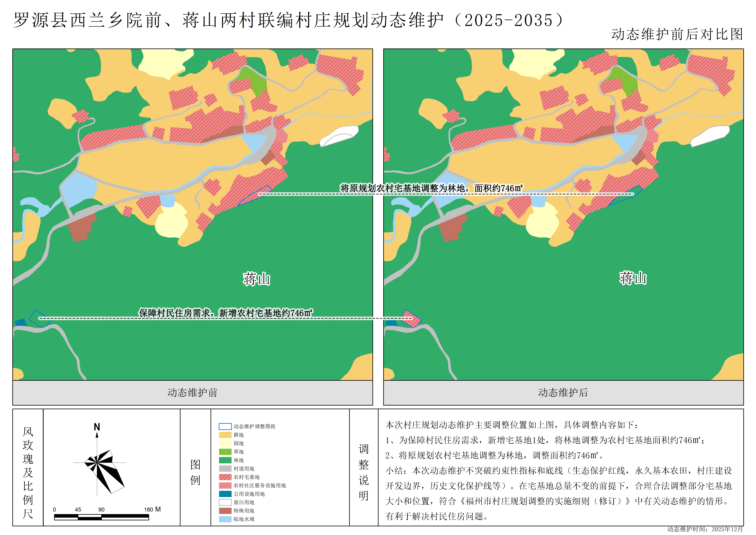Click the 动态维护调整图斑 blue outline legend symbol
Viewport: 756px width, 535px height.
point(225,426)
